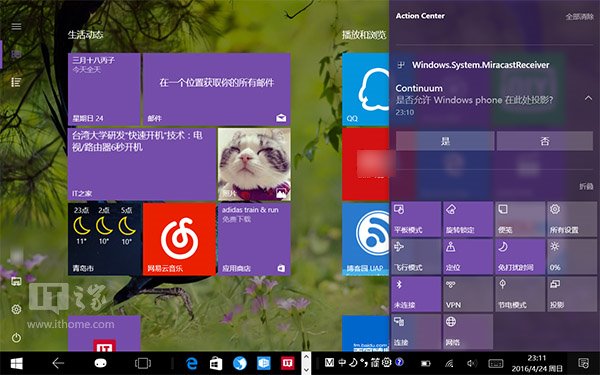Clear all notifications with 全部清除
600x375 pixels.
pos(579,16)
